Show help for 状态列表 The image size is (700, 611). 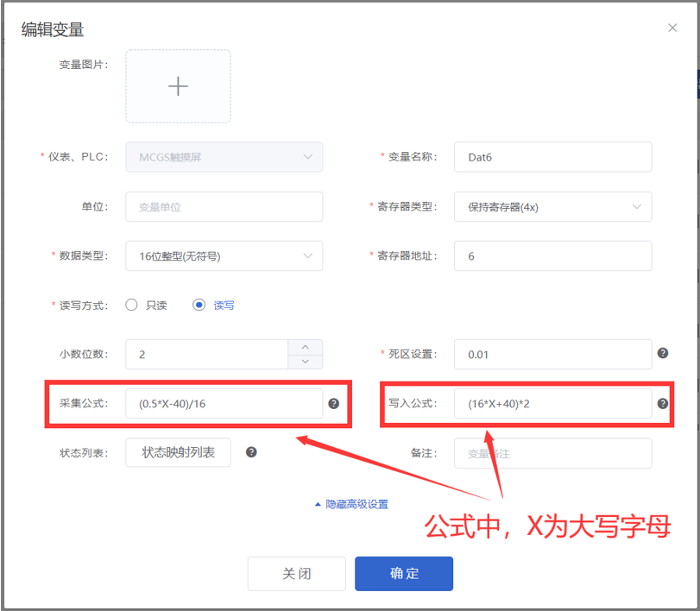[x=251, y=452]
